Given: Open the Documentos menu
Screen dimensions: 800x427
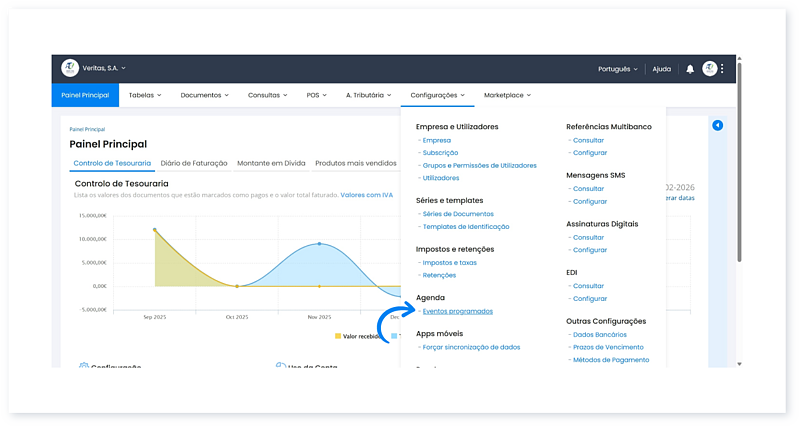Looking at the screenshot, I should pyautogui.click(x=204, y=95).
